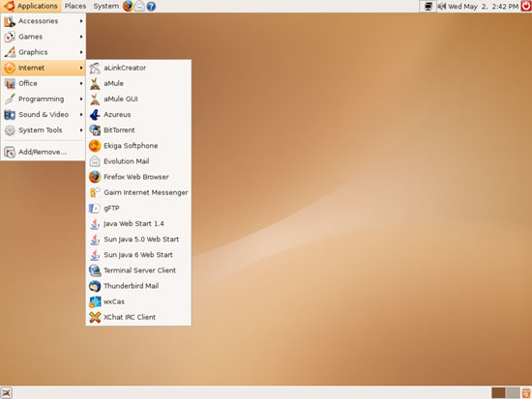The height and width of the screenshot is (399, 532).
Task: Open the System menu
Action: [x=105, y=6]
